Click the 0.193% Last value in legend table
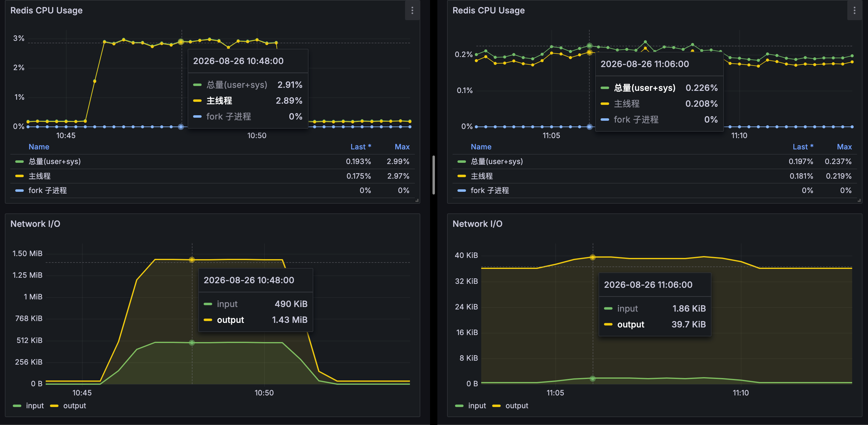Viewport: 868px width, 425px height. pos(358,162)
